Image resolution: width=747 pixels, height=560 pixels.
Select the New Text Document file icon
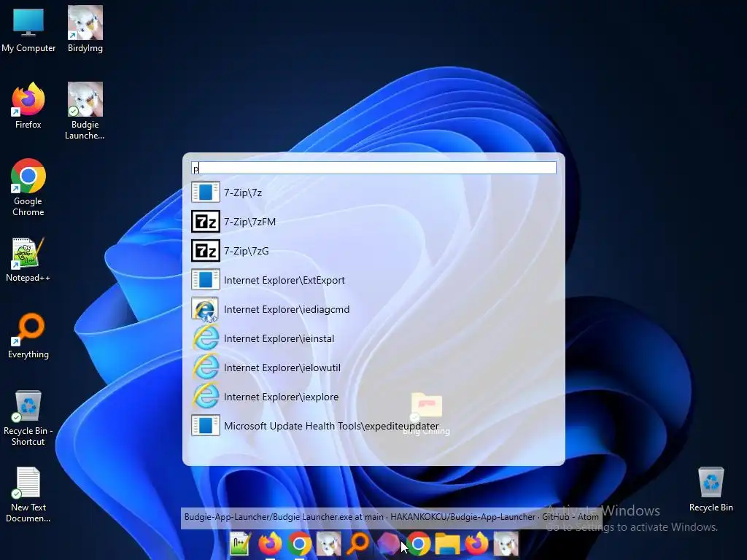click(28, 495)
